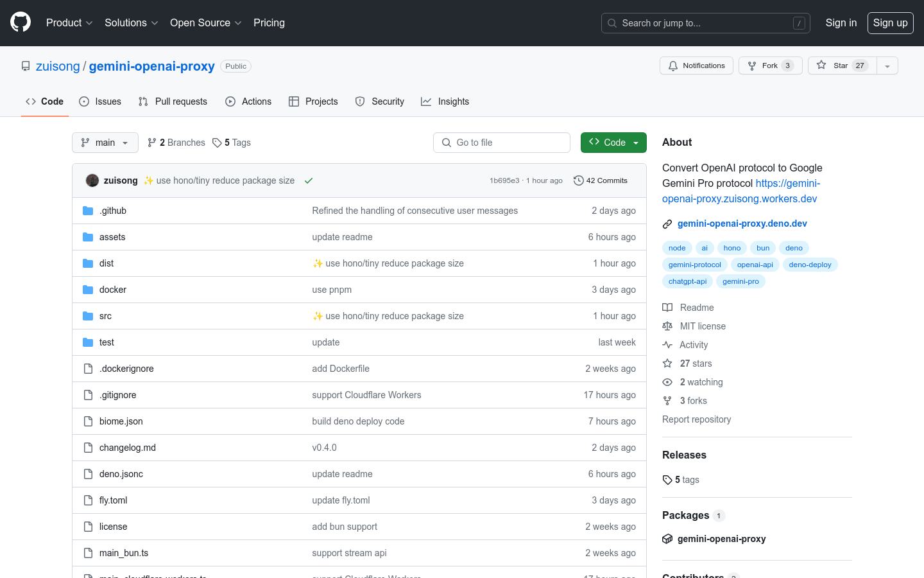Open the Projects tab
924x578 pixels.
(313, 101)
